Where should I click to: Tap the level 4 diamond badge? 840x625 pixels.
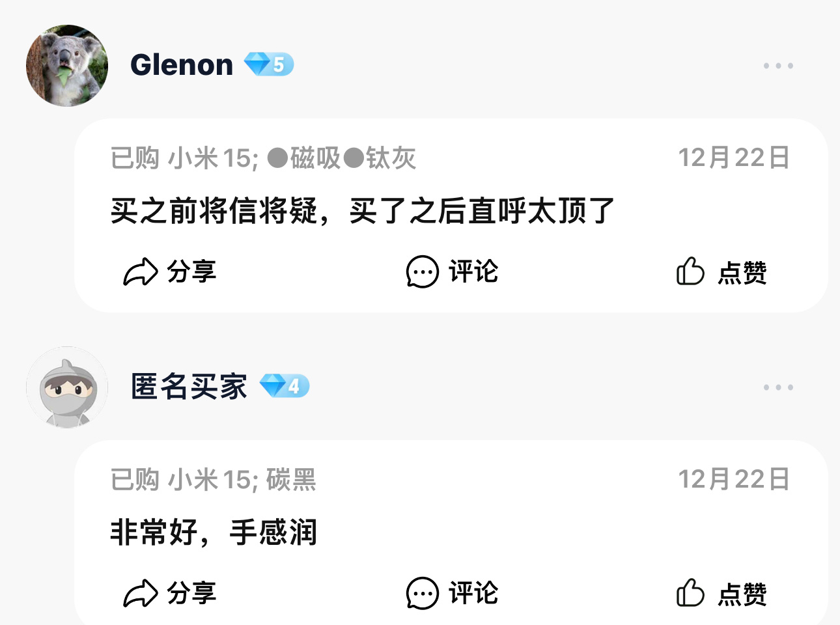tap(285, 386)
